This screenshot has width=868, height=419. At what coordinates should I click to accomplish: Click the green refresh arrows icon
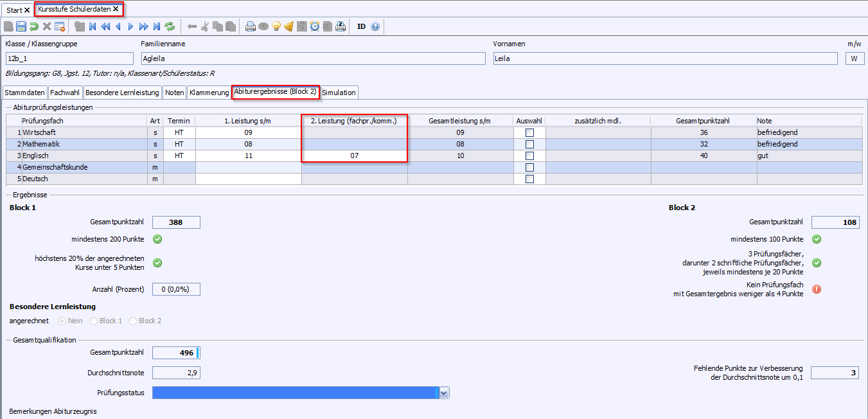click(170, 26)
